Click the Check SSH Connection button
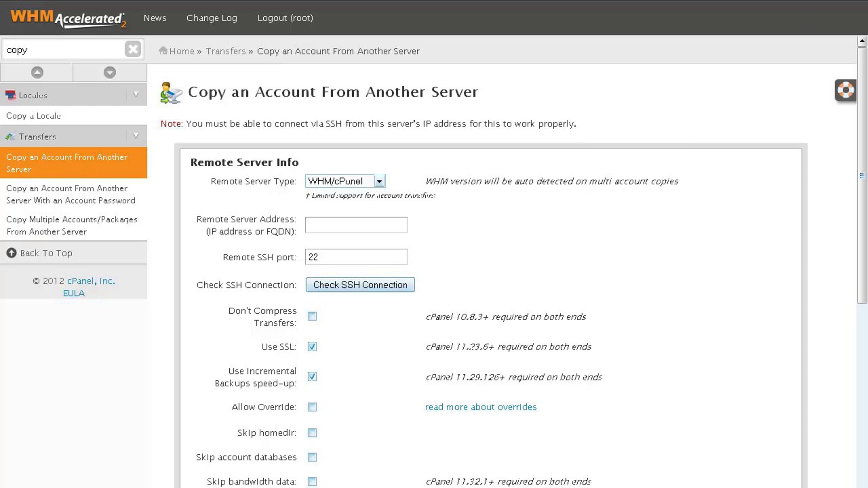The height and width of the screenshot is (488, 868). pos(360,285)
